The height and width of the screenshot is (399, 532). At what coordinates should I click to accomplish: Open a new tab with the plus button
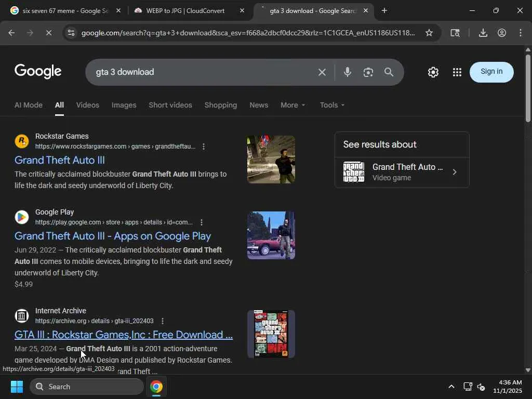(384, 10)
